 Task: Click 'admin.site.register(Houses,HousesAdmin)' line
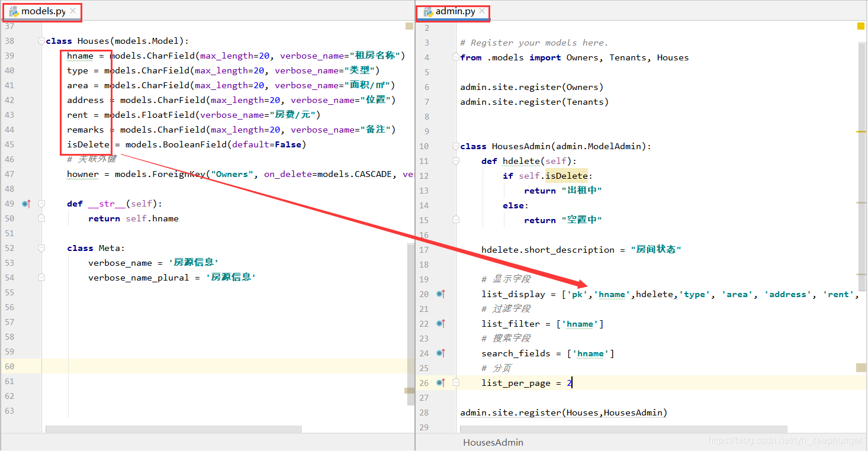click(564, 413)
